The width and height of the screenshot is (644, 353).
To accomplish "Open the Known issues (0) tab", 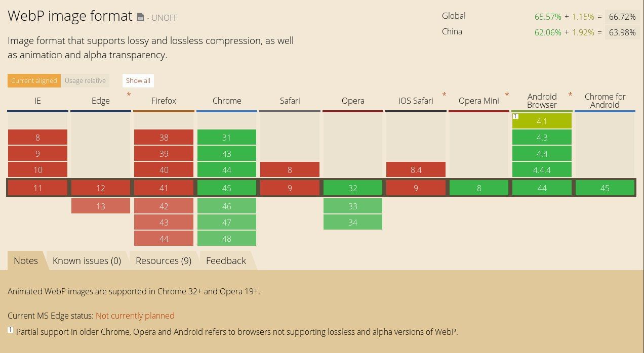I will (87, 260).
